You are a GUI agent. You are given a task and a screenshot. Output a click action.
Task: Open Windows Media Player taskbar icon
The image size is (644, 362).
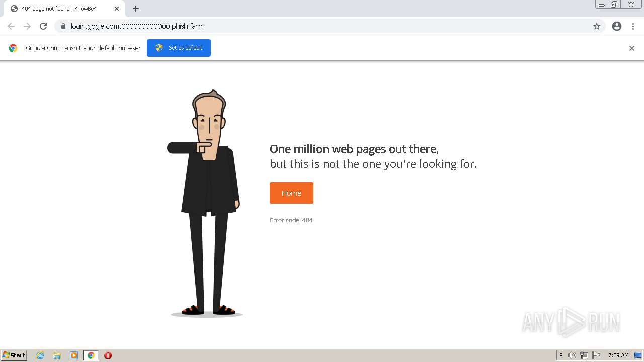[74, 355]
